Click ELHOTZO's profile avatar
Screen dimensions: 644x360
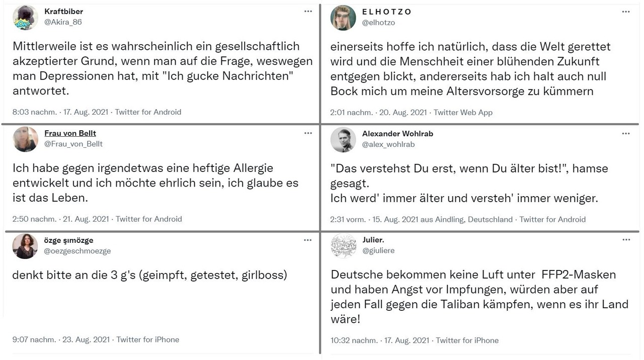tap(343, 18)
